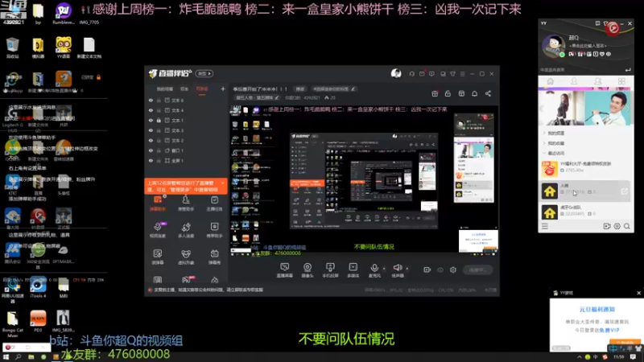Open the YY contacts tab
The image size is (644, 362).
pos(574,81)
